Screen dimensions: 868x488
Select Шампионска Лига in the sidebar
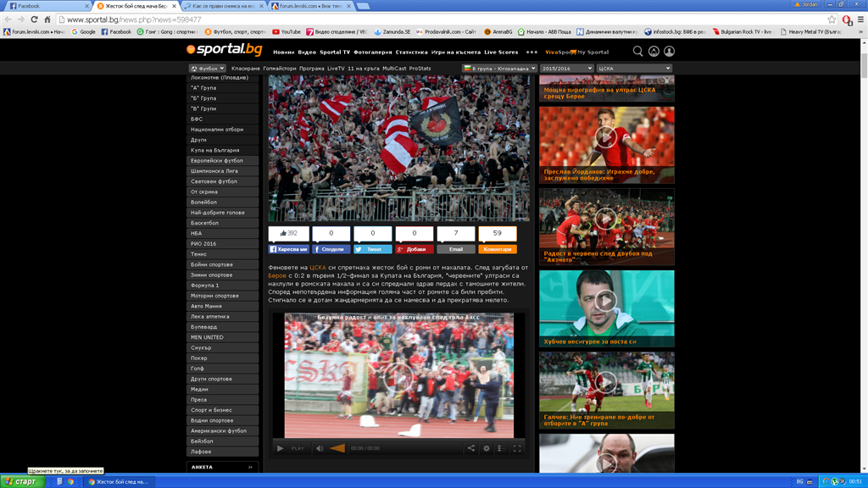tap(223, 171)
